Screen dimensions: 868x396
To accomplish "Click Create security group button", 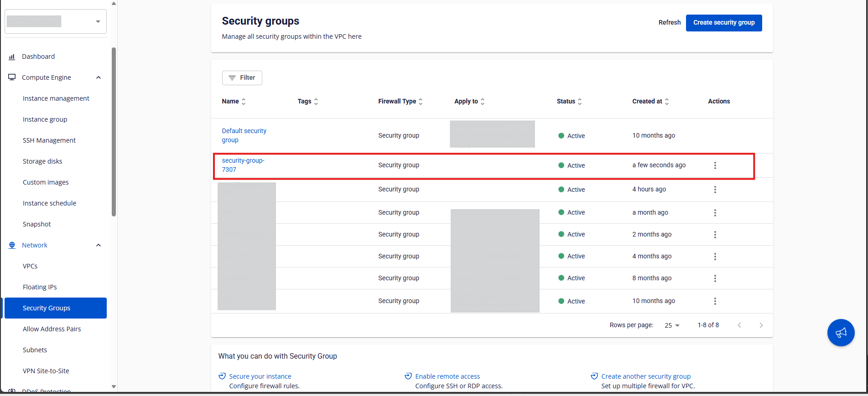I will click(723, 23).
